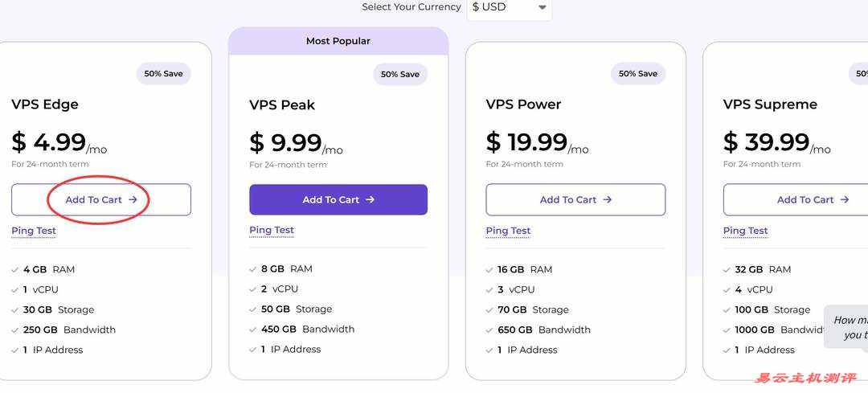868x393 pixels.
Task: Click the checkmark icon beside 8 GB RAM
Action: coord(253,269)
